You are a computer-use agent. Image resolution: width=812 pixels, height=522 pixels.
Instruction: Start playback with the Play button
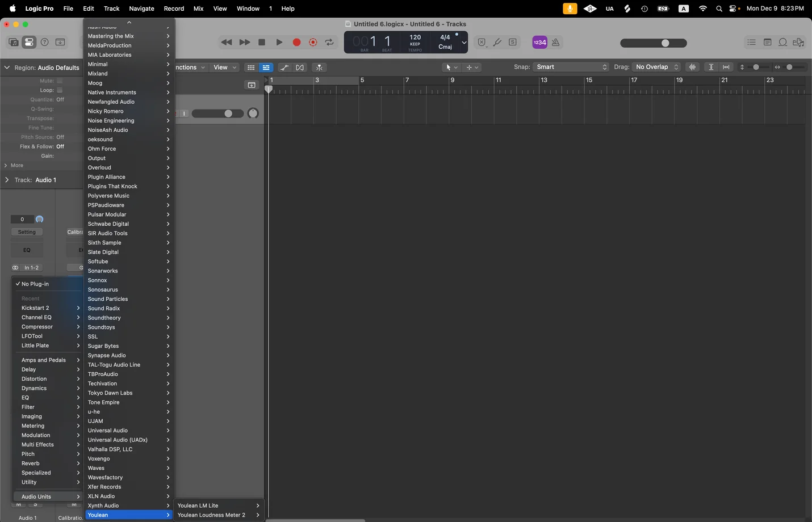click(x=279, y=43)
